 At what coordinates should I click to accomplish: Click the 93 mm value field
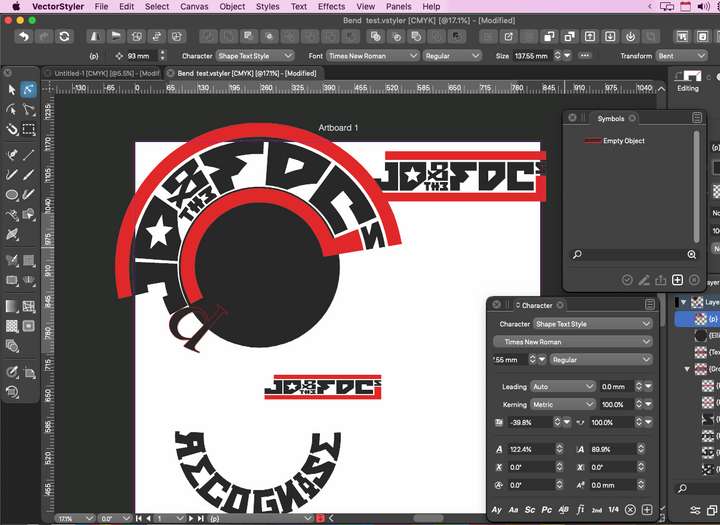(141, 56)
